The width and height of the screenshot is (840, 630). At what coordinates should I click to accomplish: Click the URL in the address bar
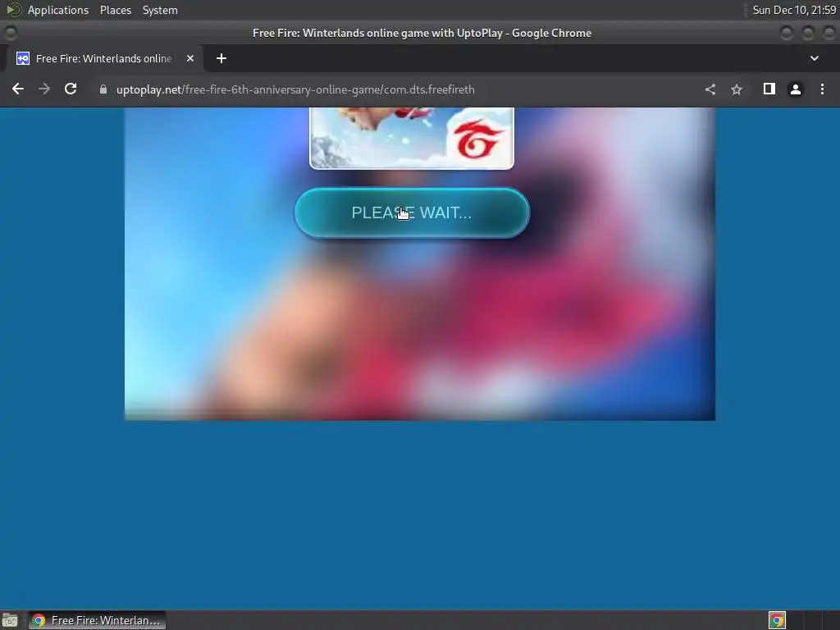point(295,89)
